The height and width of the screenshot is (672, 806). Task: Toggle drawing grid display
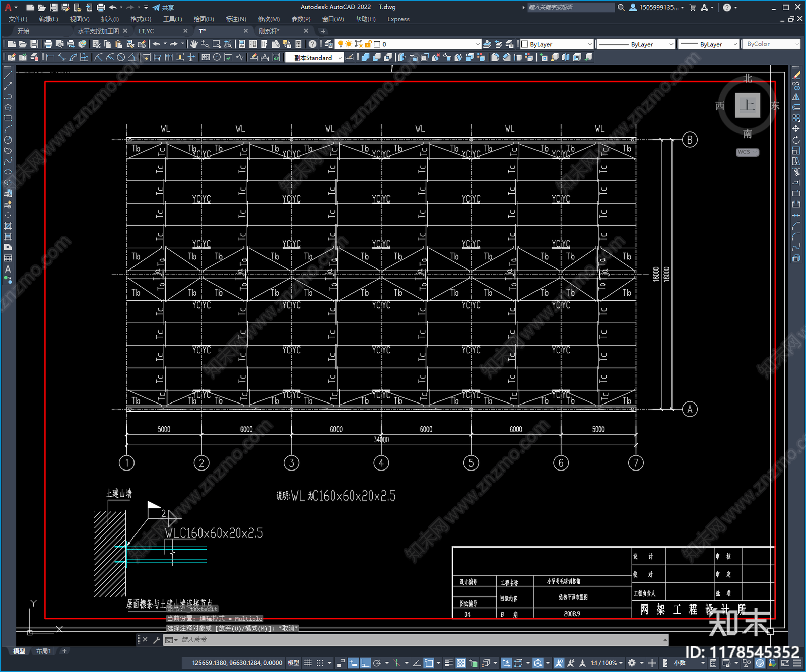(308, 663)
